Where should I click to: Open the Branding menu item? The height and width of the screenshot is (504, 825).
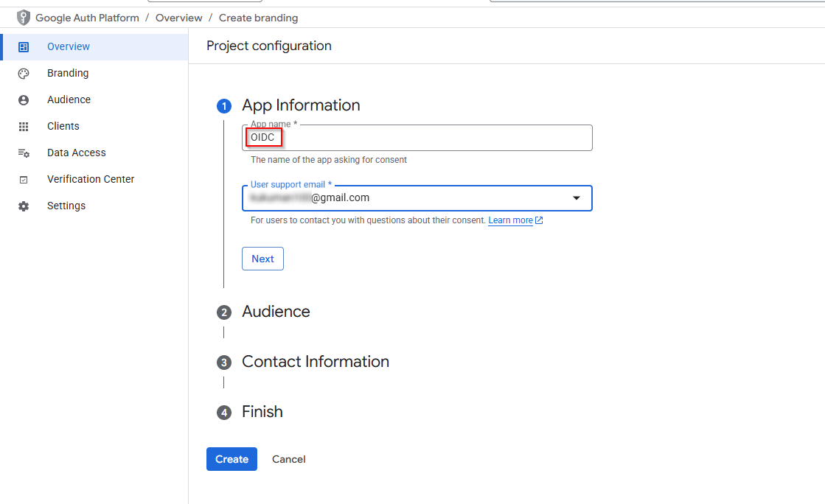click(x=68, y=73)
